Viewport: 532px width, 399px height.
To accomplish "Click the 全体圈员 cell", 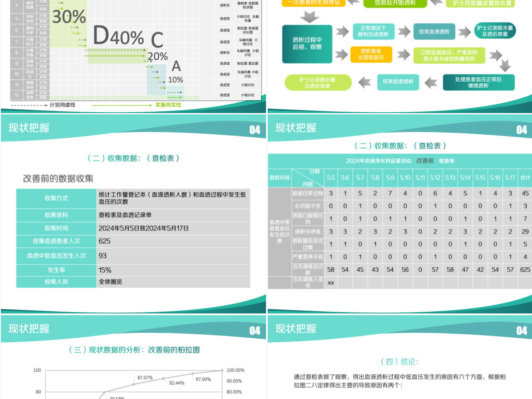I will tap(173, 282).
